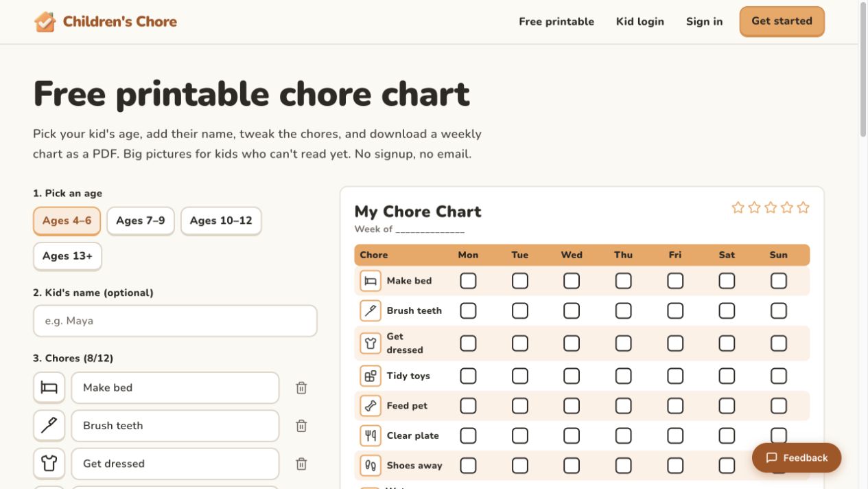This screenshot has width=868, height=489.
Task: Click the shirt icon in chart's Get dressed row
Action: pyautogui.click(x=371, y=343)
